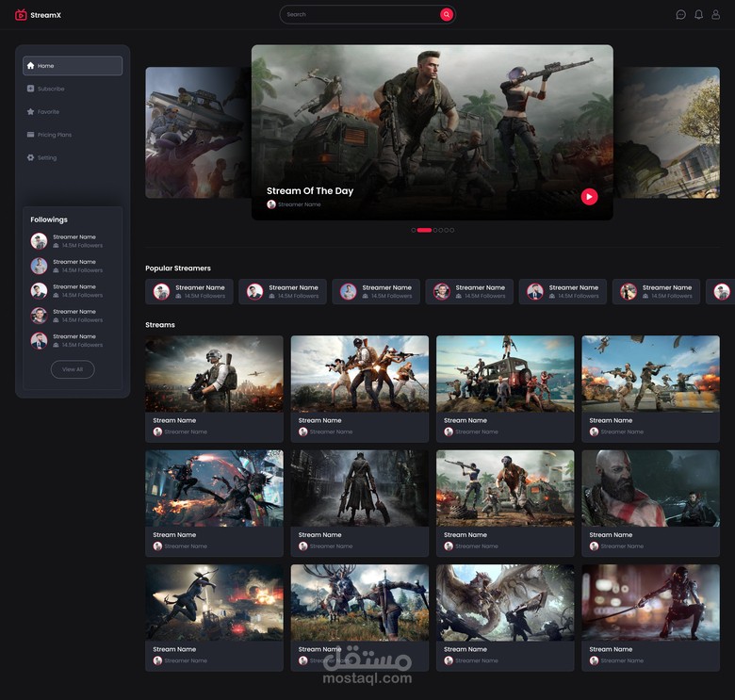Open third streamer avatar in Followings list
Viewport: 735px width, 700px height.
point(39,290)
